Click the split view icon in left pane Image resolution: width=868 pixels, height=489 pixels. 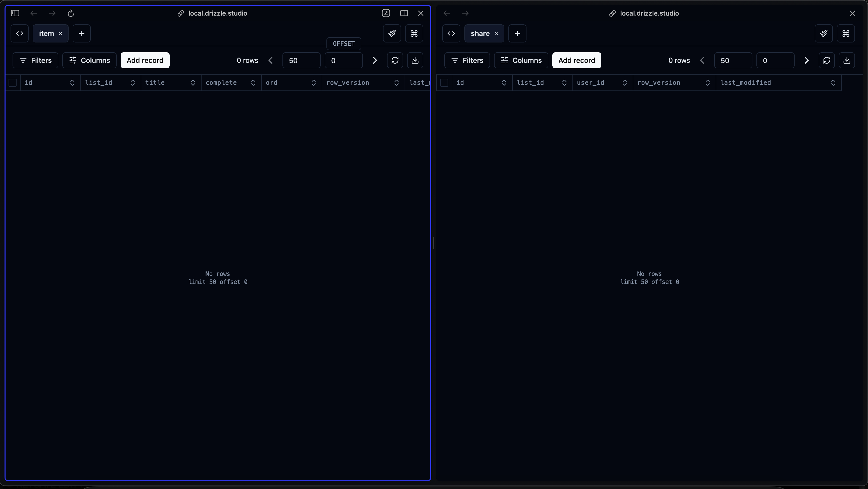tap(404, 13)
